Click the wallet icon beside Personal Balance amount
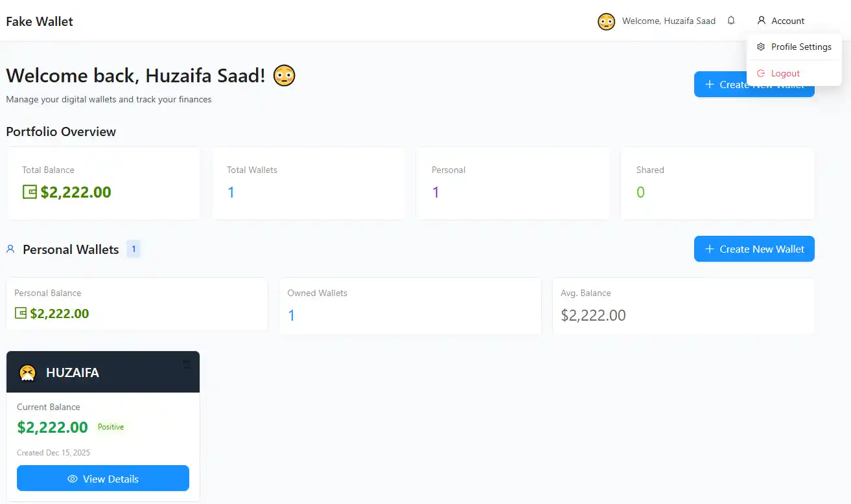 21,314
